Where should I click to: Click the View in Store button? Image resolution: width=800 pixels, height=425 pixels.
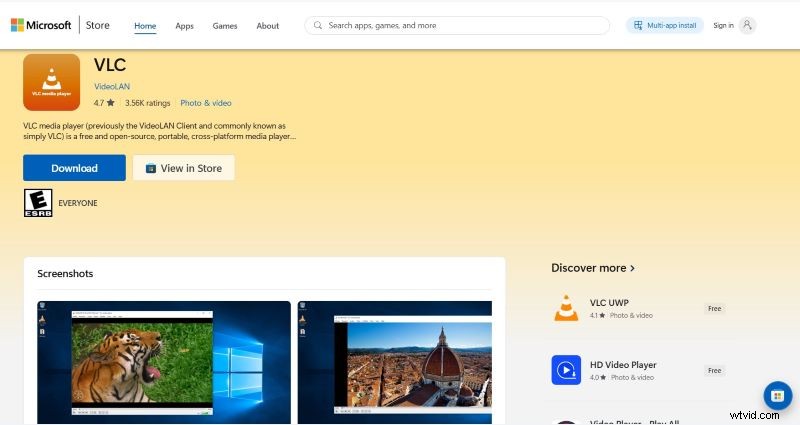tap(183, 168)
